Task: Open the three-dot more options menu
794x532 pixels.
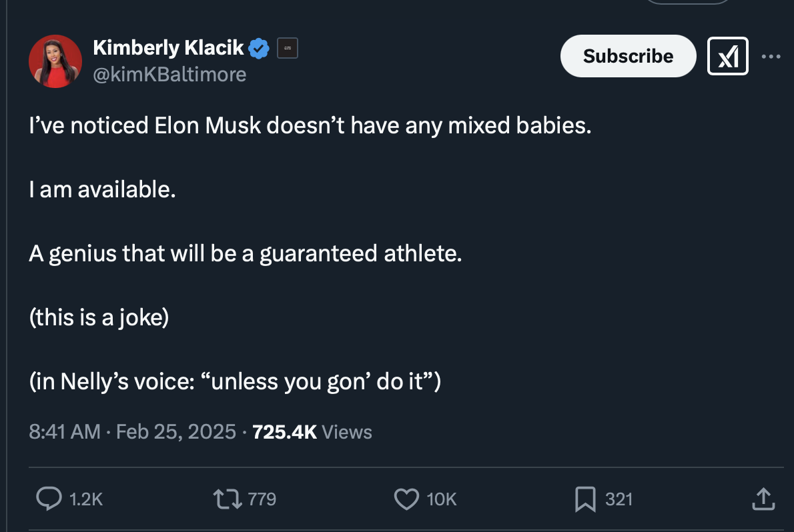Action: (x=771, y=56)
